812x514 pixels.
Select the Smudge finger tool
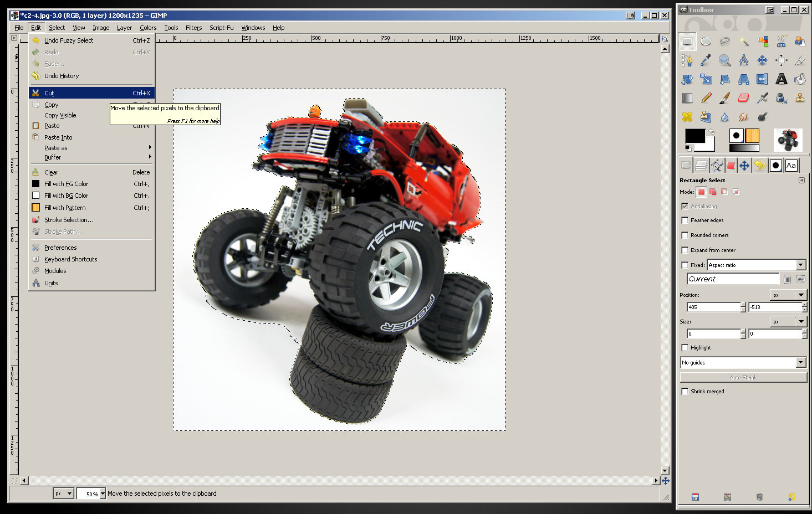[x=744, y=117]
